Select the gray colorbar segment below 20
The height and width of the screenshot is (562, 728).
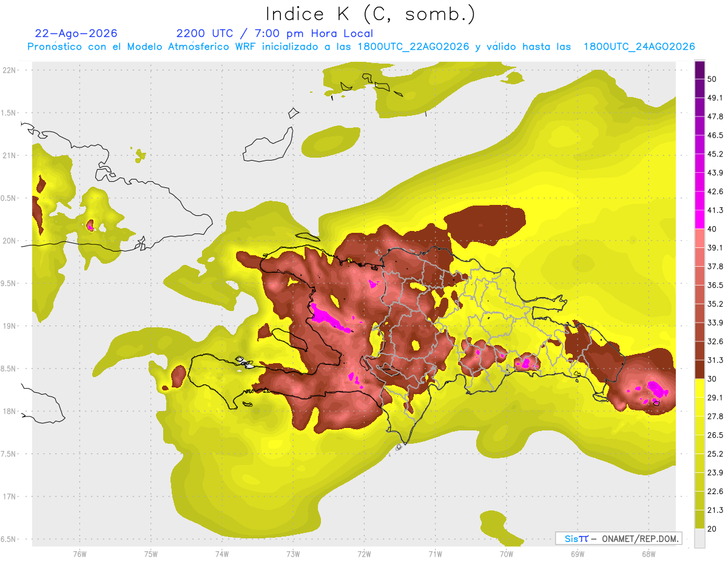(x=699, y=538)
